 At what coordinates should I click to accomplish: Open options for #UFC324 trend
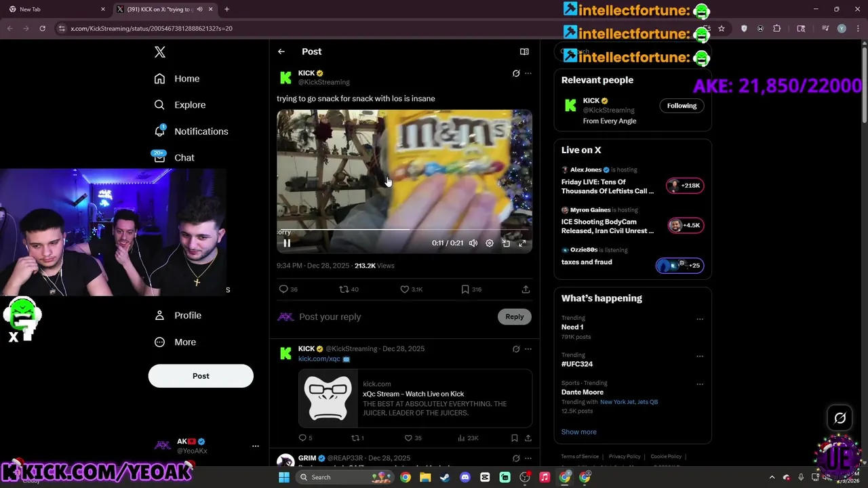(x=700, y=357)
